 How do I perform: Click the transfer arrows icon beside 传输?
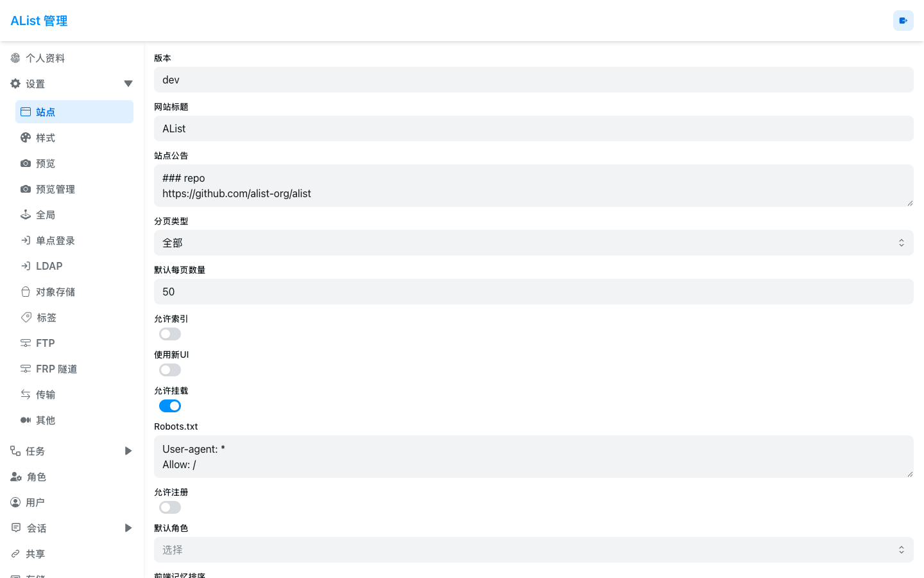point(26,394)
